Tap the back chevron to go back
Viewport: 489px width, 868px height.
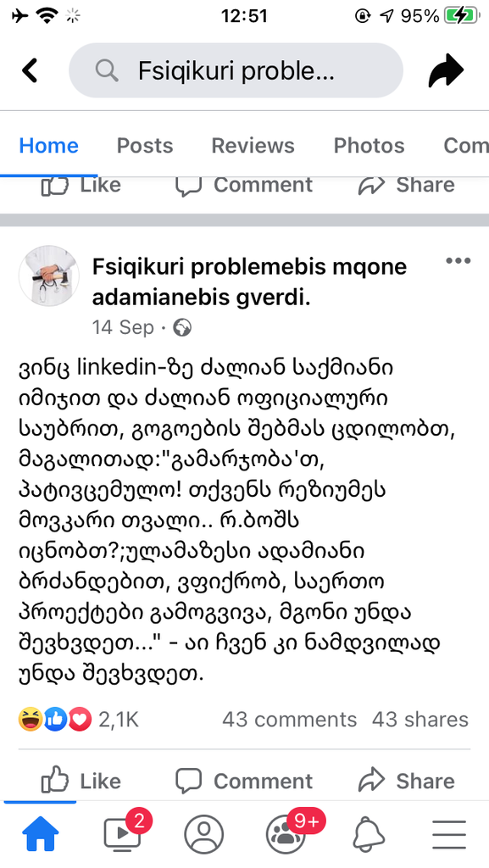coord(31,71)
